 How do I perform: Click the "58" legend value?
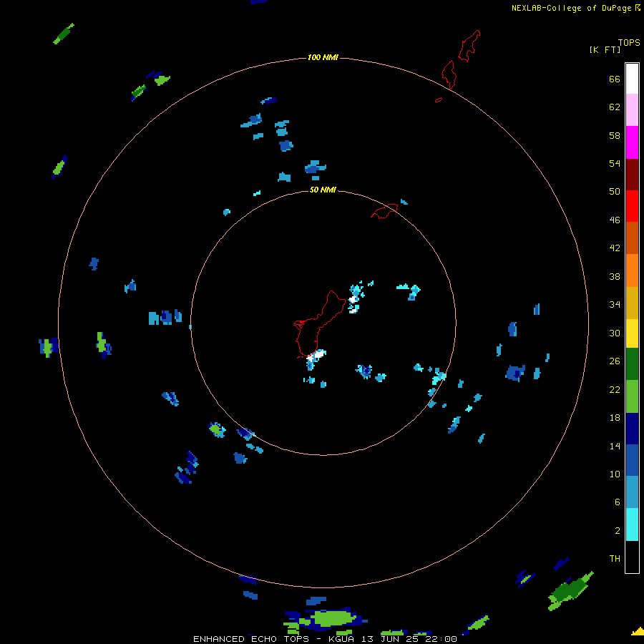click(x=615, y=135)
